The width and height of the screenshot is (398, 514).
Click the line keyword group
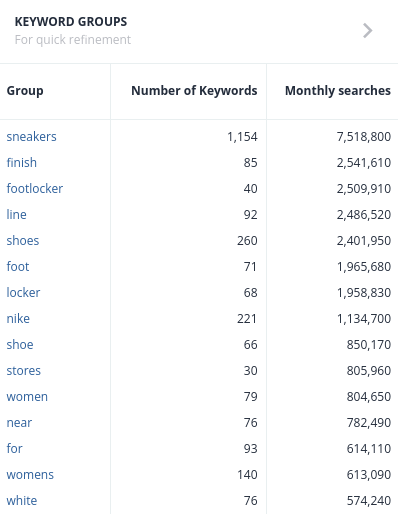point(16,215)
